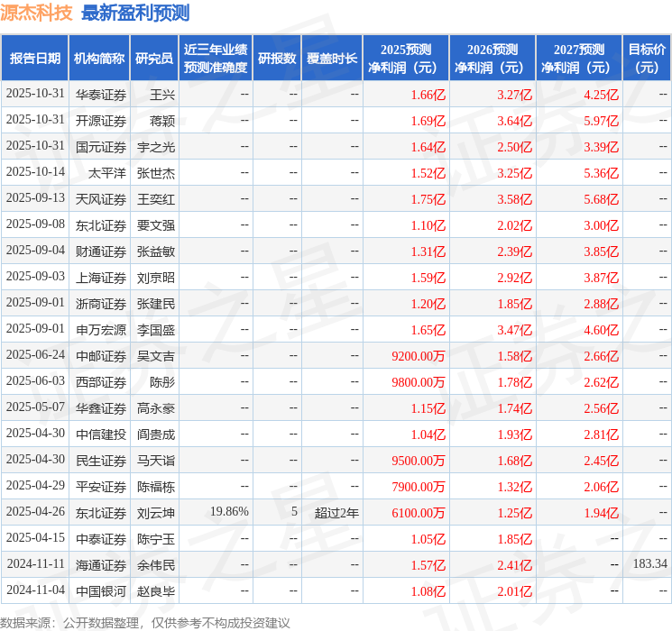672x631 pixels.
Task: Select the 5.97亿 forecast for 开源证券
Action: (601, 121)
